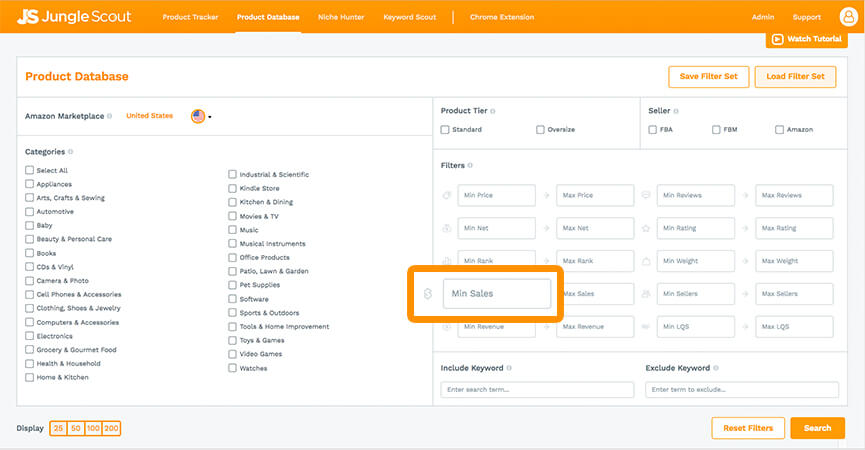Open the Product Tracker tab
Screen dimensions: 865x450
tap(190, 17)
